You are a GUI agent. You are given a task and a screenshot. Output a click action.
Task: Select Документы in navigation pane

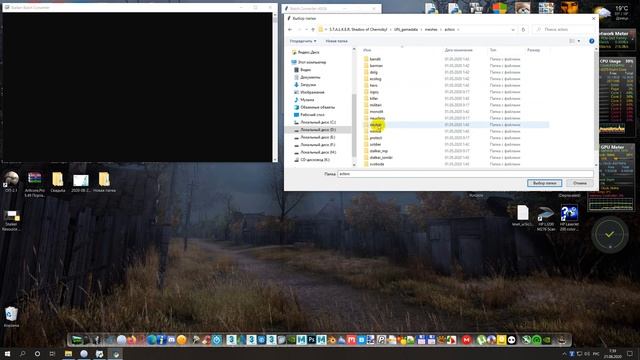click(307, 77)
